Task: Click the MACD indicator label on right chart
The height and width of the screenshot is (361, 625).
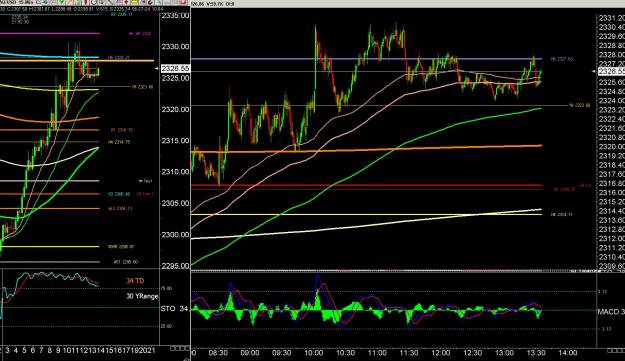Action: (611, 312)
